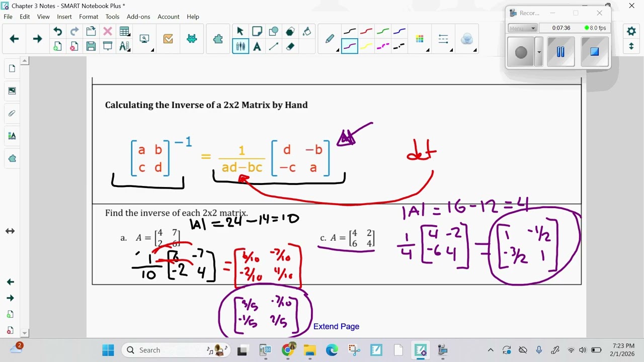Click the Extend Page link
This screenshot has height=362, width=644.
coord(336,326)
